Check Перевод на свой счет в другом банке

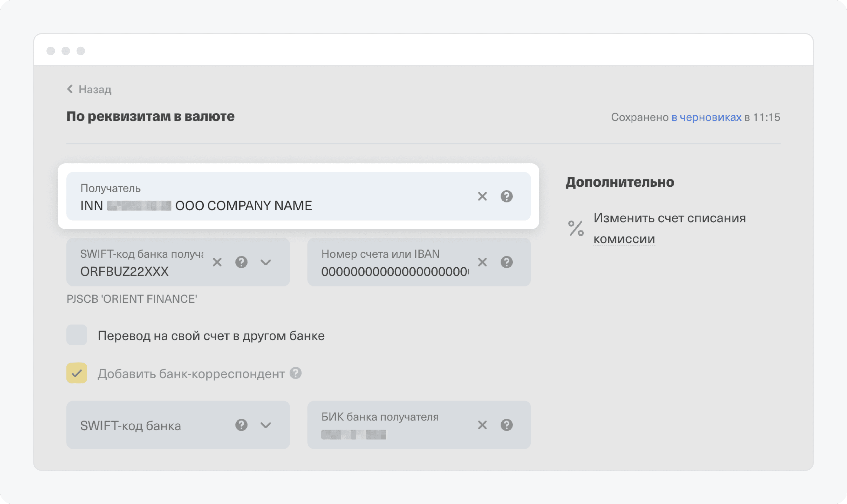click(77, 335)
